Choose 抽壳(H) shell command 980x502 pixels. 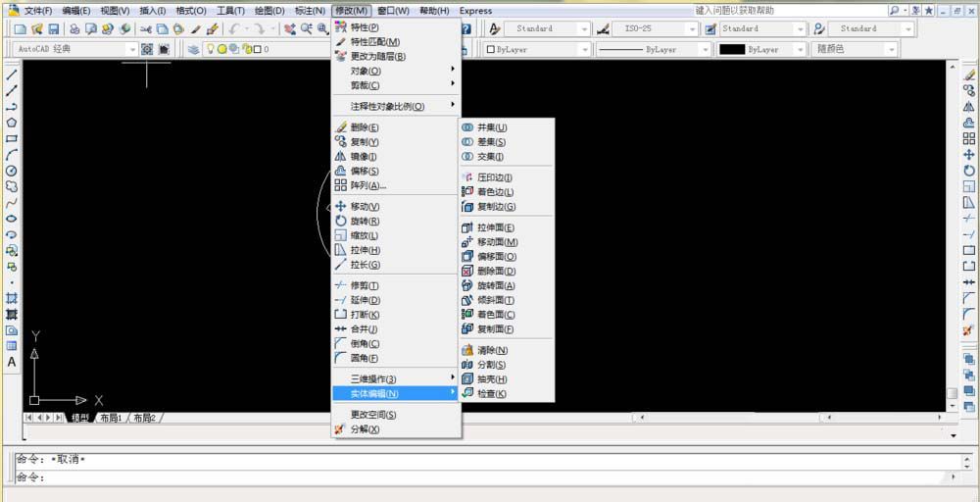(491, 379)
